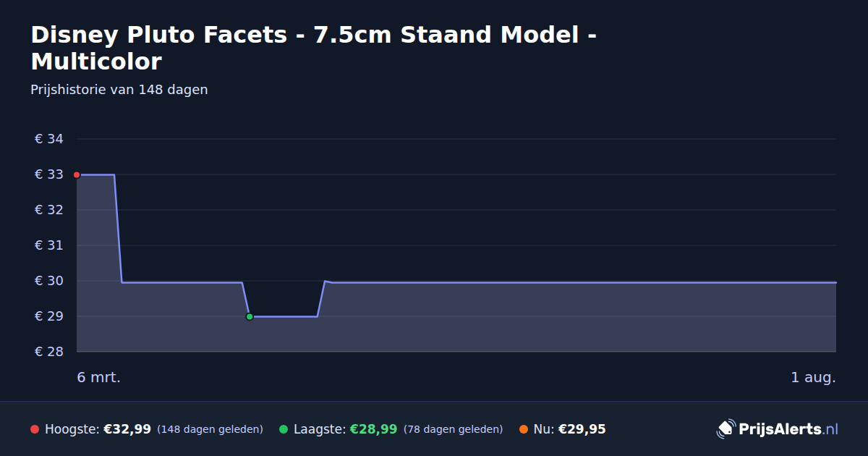Click the € 34 axis label
Image resolution: width=868 pixels, height=456 pixels.
tap(49, 139)
